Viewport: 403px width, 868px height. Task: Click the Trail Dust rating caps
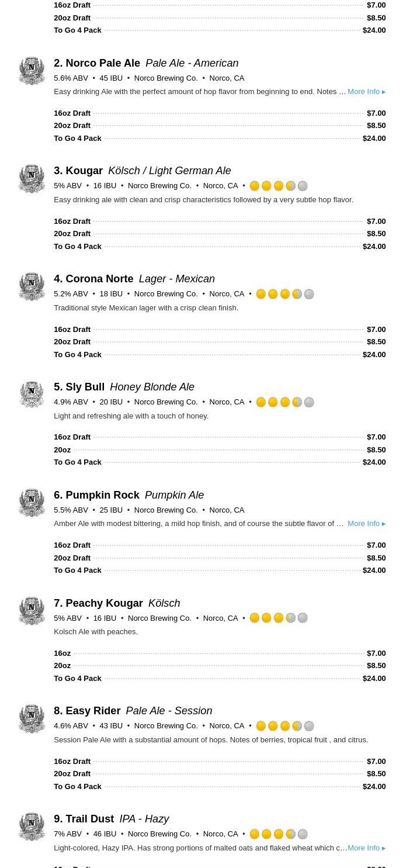pos(279,834)
